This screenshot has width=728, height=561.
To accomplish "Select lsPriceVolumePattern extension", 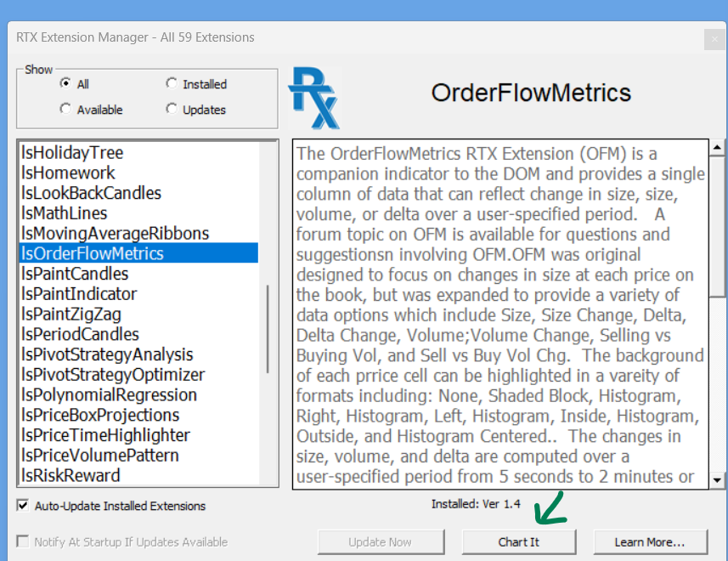I will [x=138, y=455].
